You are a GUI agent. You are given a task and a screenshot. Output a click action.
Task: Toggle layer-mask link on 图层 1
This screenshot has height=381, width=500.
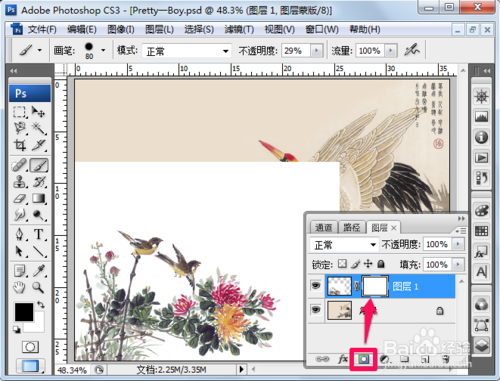[x=357, y=286]
